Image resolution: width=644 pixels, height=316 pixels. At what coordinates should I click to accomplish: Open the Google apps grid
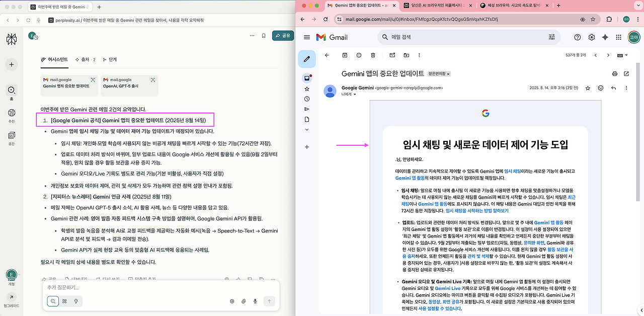coord(619,37)
